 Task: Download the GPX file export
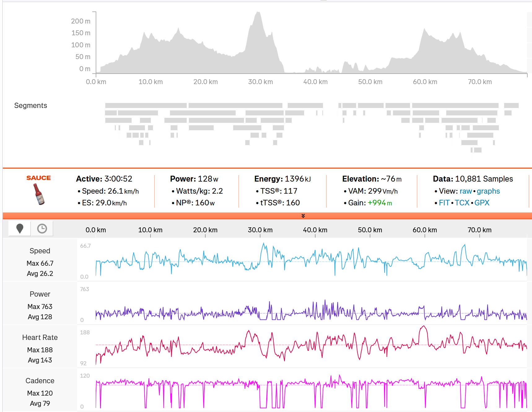[482, 203]
